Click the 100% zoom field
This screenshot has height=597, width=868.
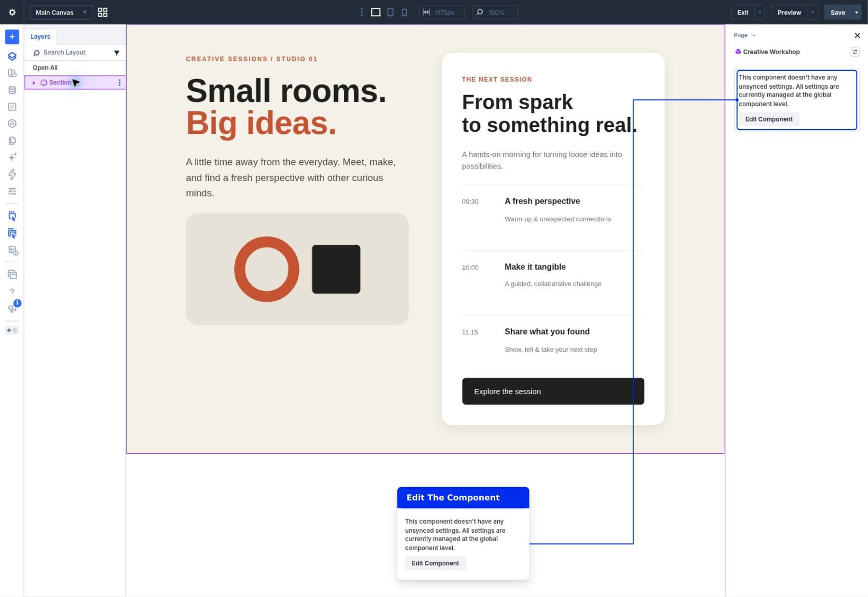click(x=495, y=12)
